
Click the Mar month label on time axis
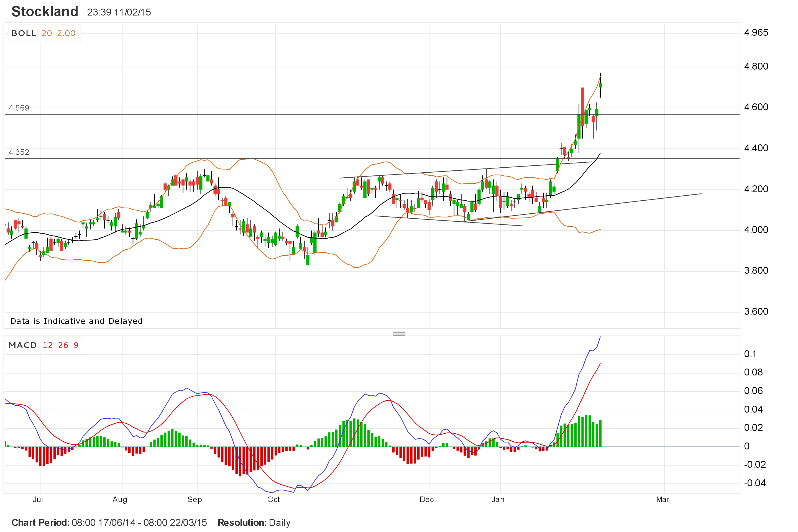[663, 499]
